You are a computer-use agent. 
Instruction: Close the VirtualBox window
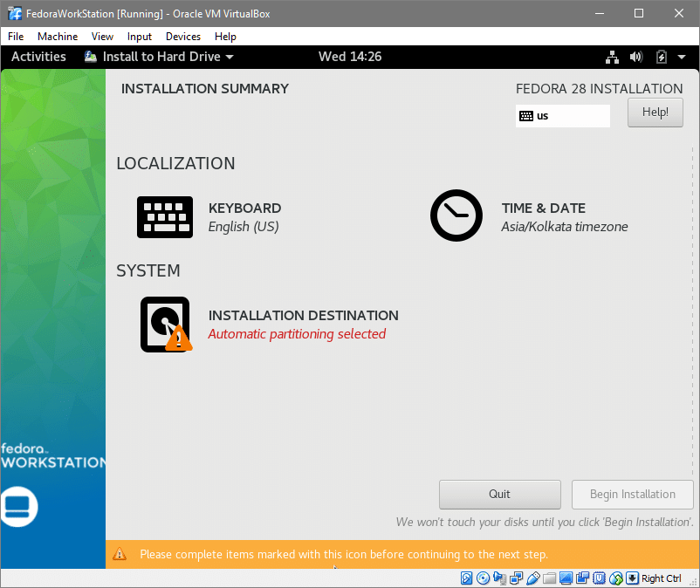click(x=678, y=13)
